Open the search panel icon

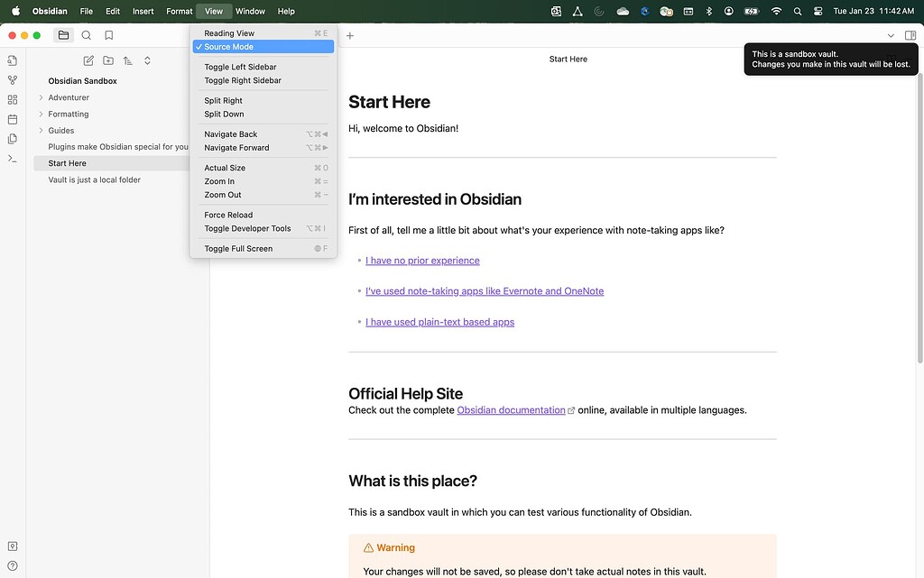pyautogui.click(x=86, y=35)
